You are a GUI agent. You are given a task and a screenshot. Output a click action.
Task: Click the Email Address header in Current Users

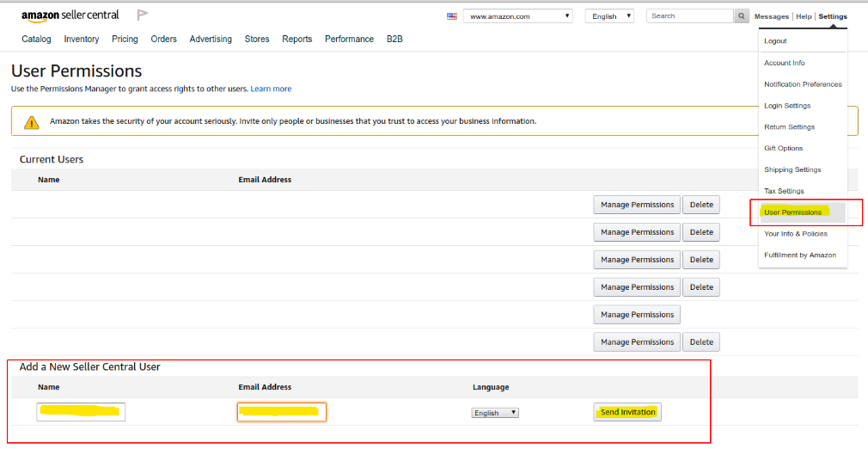(265, 180)
